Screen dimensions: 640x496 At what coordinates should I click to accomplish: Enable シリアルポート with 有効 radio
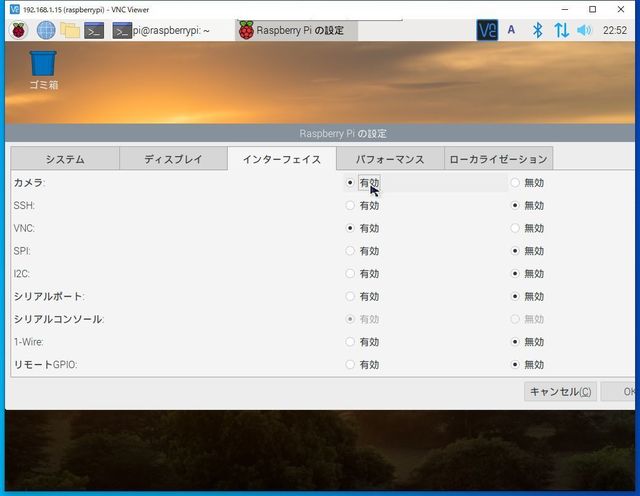350,296
